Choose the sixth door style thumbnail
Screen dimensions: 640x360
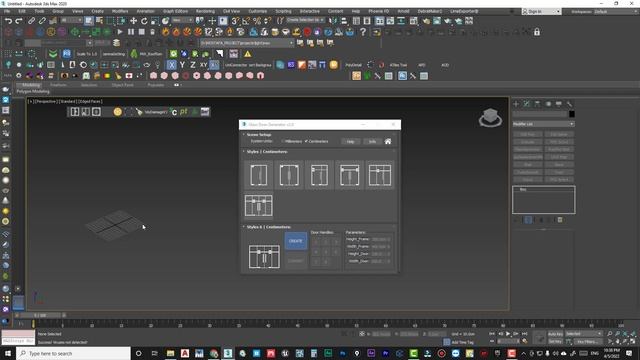(x=259, y=205)
